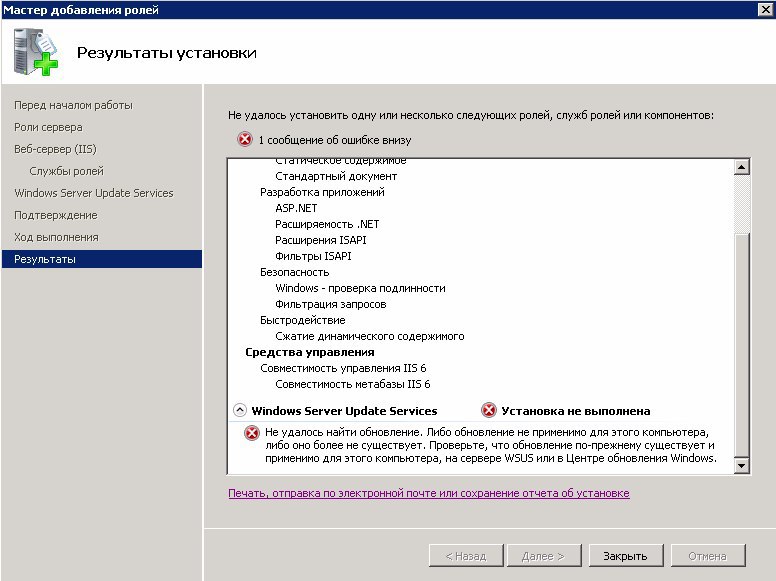Click the 'Установка не выполнена' status text
This screenshot has width=776, height=581.
[x=576, y=411]
